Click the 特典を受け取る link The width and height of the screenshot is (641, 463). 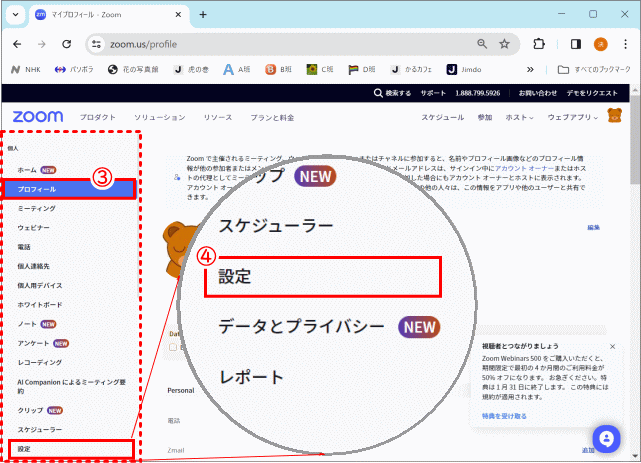coord(504,416)
